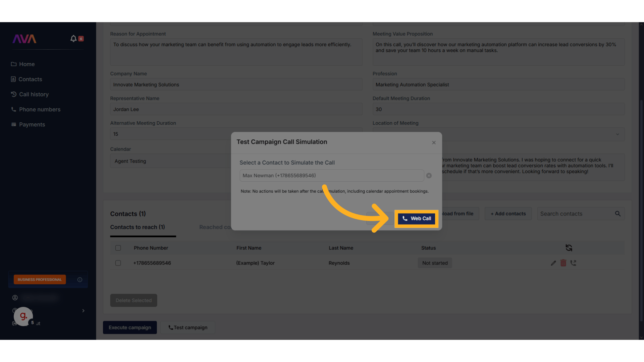Click the Add contacts button
Screen dimensions: 644x362
coord(508,214)
